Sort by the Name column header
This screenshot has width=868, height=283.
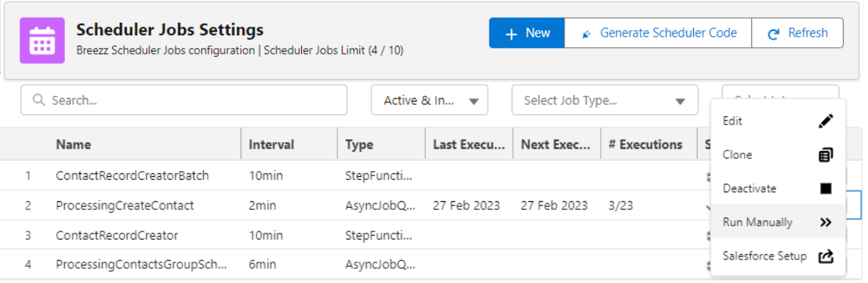point(73,144)
